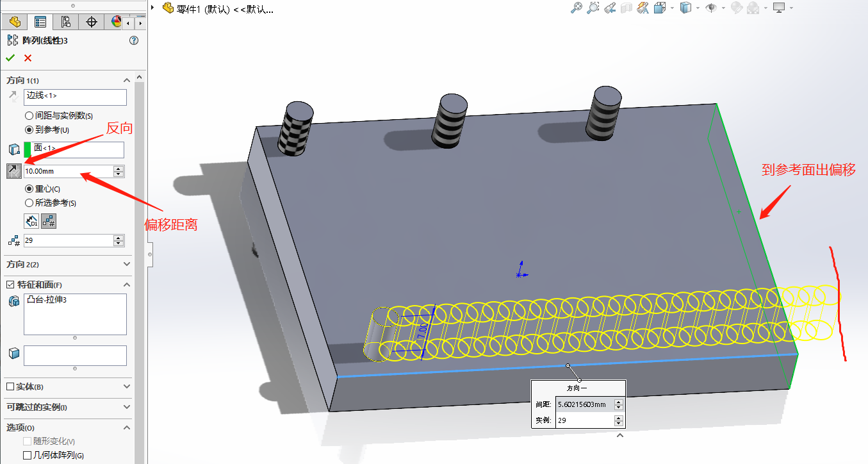Click the 零件1 part icon in the breadcrumb

coord(168,8)
